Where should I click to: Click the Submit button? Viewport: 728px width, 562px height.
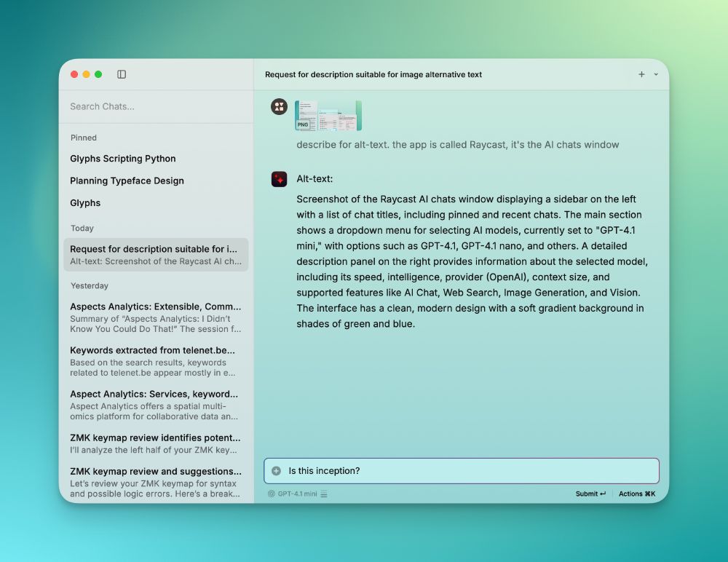[x=590, y=494]
